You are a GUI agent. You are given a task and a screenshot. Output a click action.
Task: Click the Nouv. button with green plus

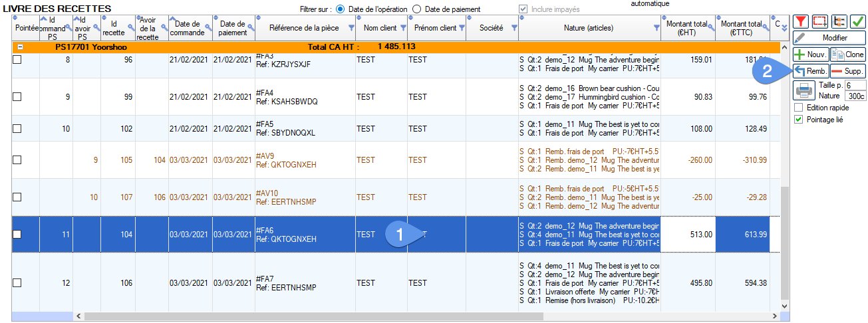811,54
